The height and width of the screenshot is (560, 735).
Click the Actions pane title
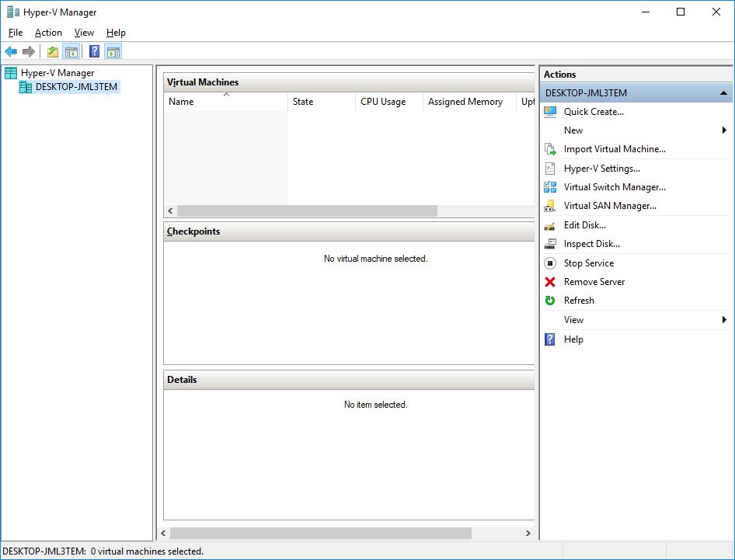tap(559, 74)
